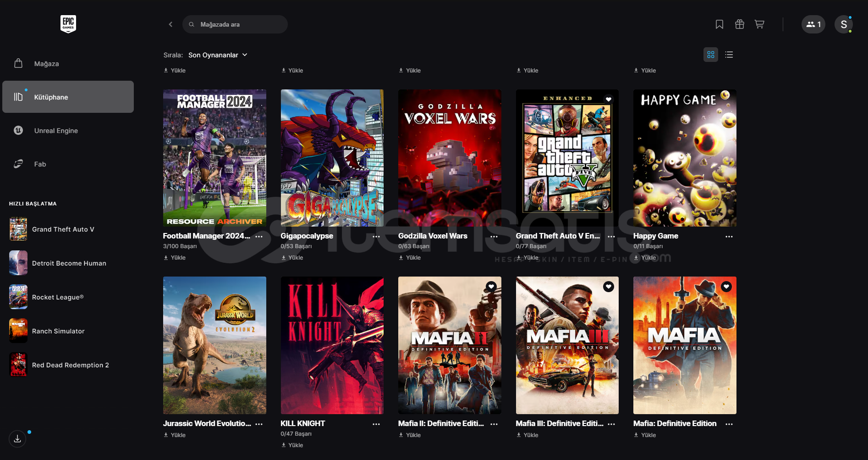Open the Fab section
868x460 pixels.
coord(68,164)
